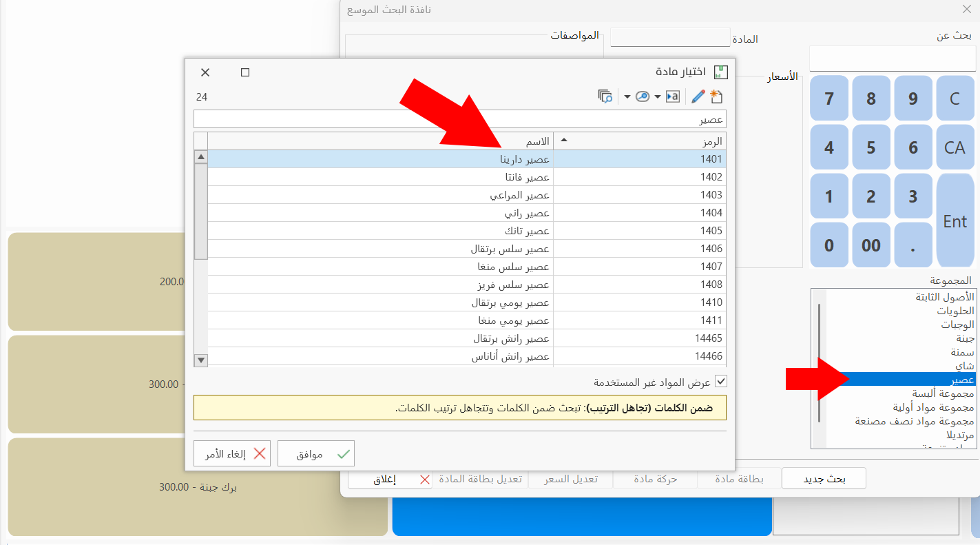The width and height of the screenshot is (980, 545).
Task: Select عصير in the المجموعة group list
Action: pyautogui.click(x=930, y=378)
